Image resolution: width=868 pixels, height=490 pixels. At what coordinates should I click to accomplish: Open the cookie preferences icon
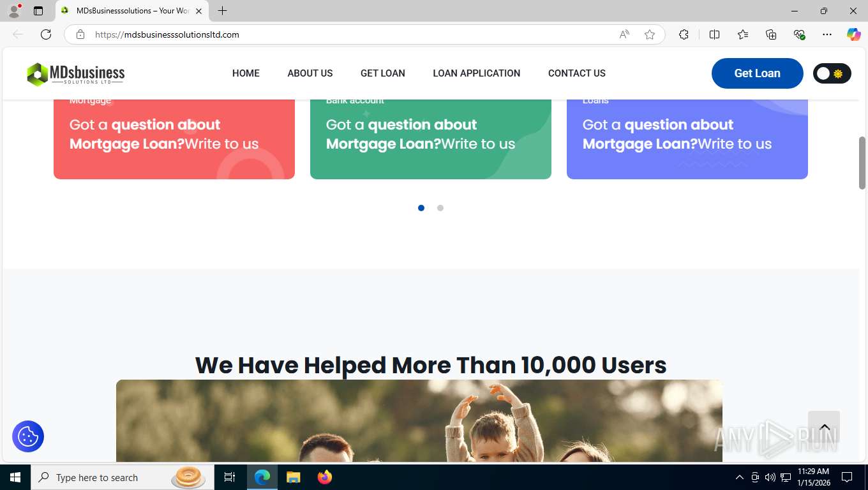click(x=28, y=436)
